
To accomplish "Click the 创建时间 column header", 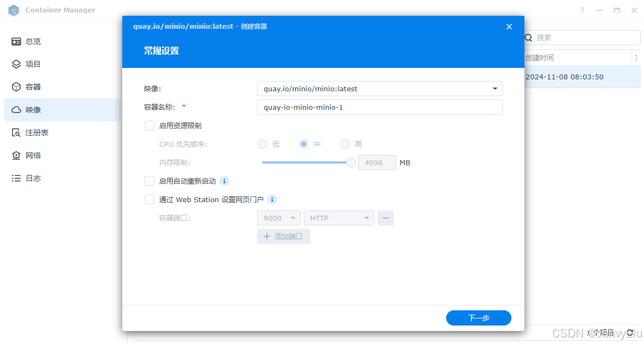I will 540,57.
